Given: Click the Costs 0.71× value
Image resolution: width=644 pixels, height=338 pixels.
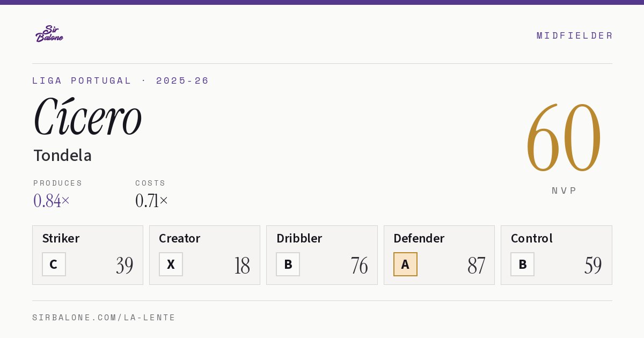Looking at the screenshot, I should point(152,201).
